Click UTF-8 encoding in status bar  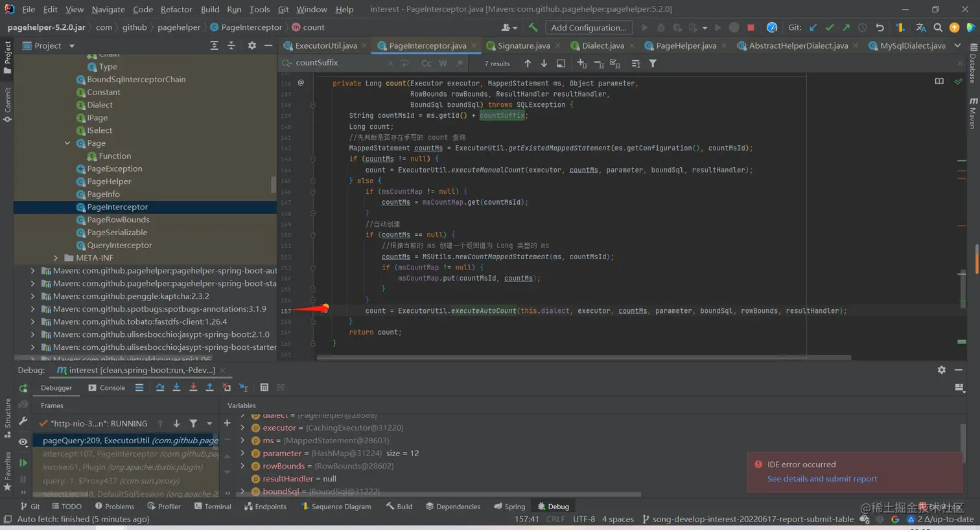point(584,519)
